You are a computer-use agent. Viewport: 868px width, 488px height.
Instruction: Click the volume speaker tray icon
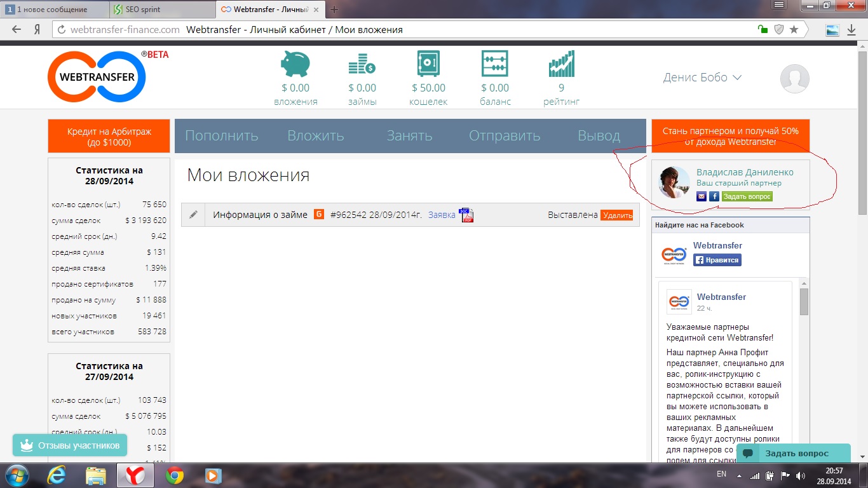click(801, 475)
